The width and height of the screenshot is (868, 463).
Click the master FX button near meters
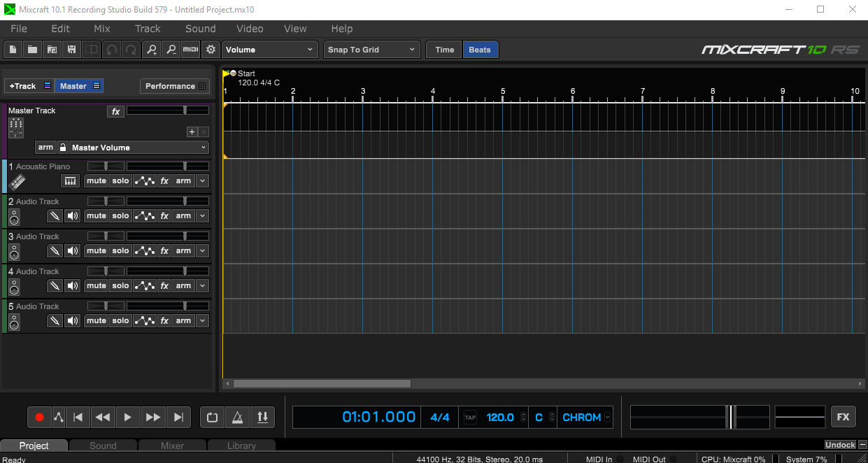pyautogui.click(x=843, y=417)
